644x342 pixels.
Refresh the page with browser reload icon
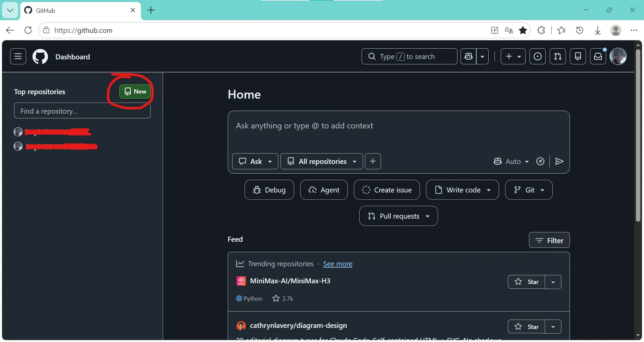pos(28,30)
